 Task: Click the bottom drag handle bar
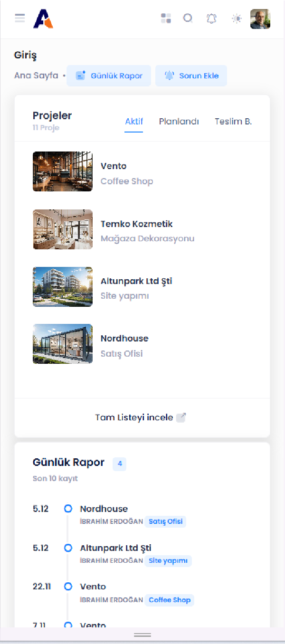click(142, 635)
